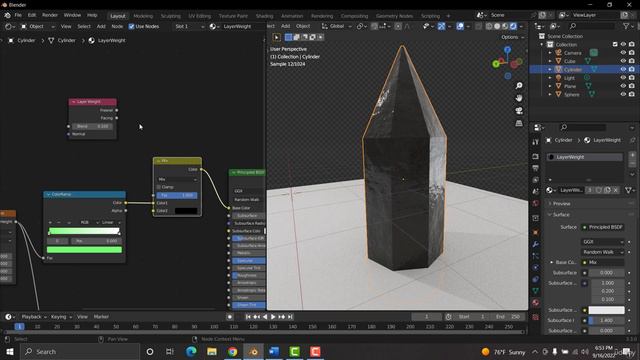Hide the Plane object in viewport
The height and width of the screenshot is (360, 640).
point(623,86)
